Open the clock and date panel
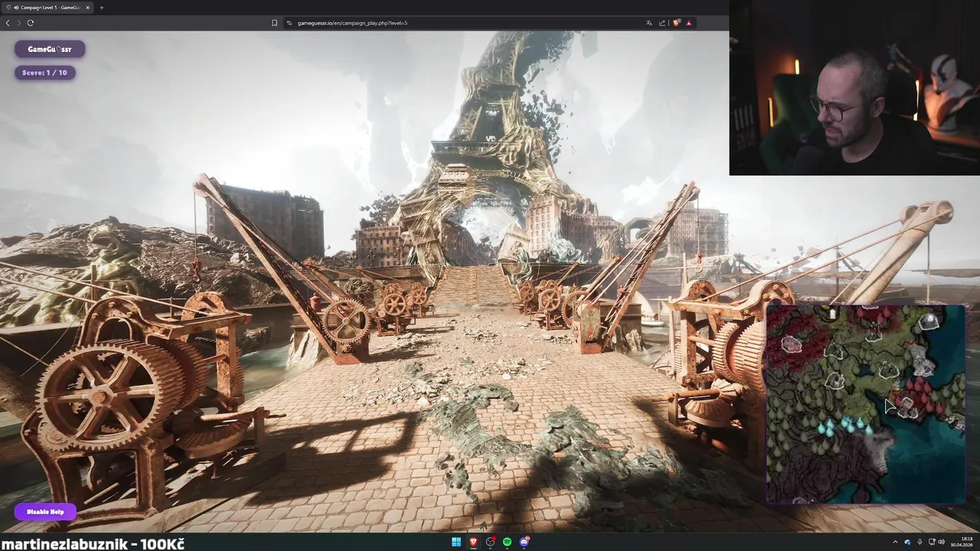Image resolution: width=980 pixels, height=551 pixels. click(962, 542)
